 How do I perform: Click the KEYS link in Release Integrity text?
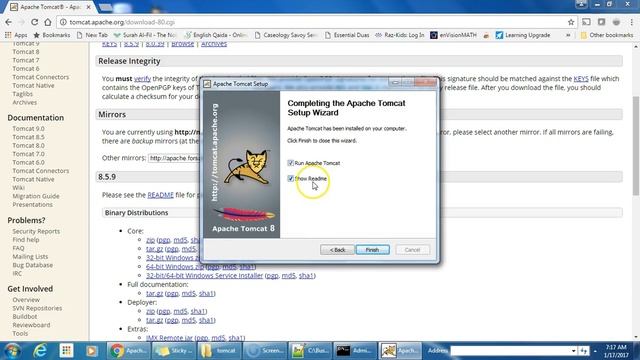point(581,78)
